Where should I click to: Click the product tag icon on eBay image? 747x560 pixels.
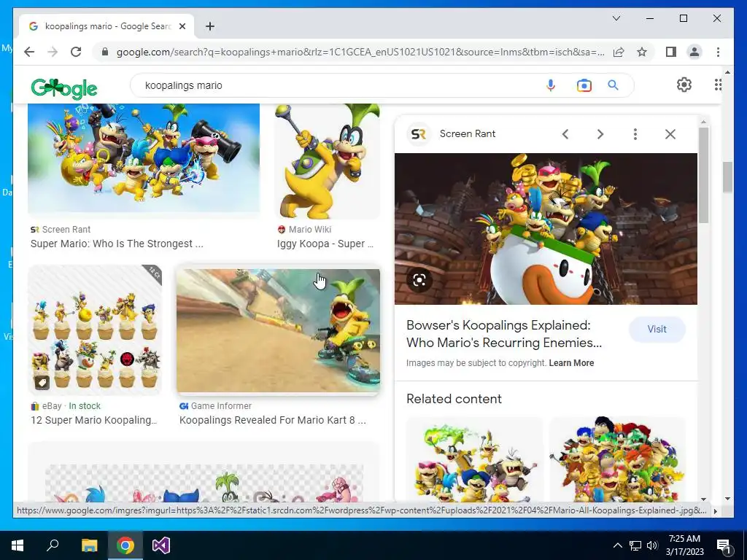[42, 382]
